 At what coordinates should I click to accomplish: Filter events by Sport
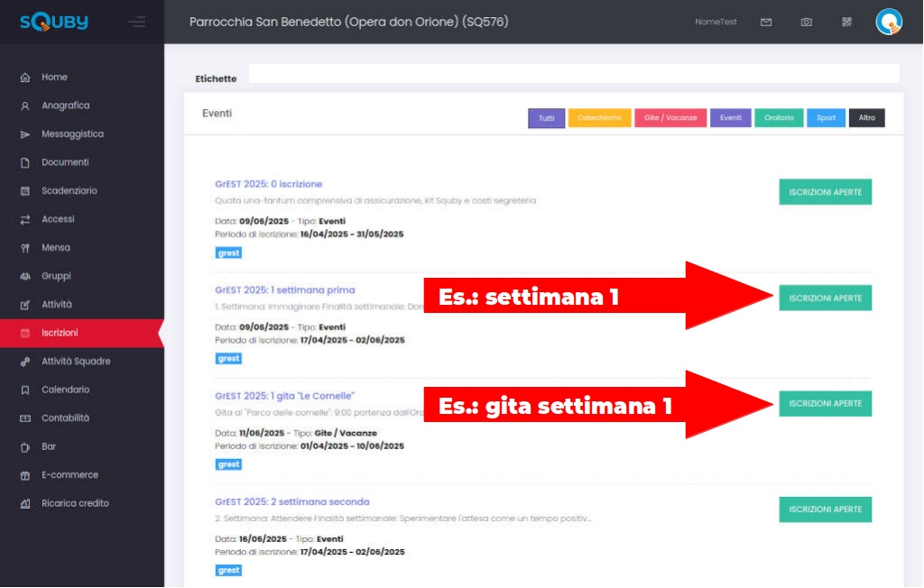click(x=827, y=118)
